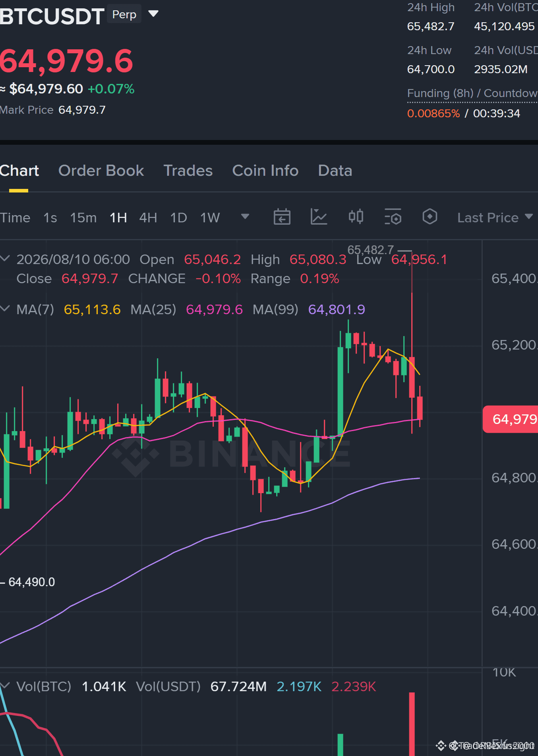The height and width of the screenshot is (756, 538).
Task: Expand more time intervals dropdown arrow
Action: pos(245,217)
